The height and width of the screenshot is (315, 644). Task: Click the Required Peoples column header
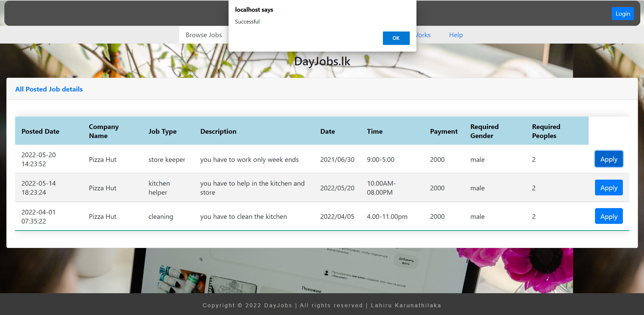pos(546,131)
